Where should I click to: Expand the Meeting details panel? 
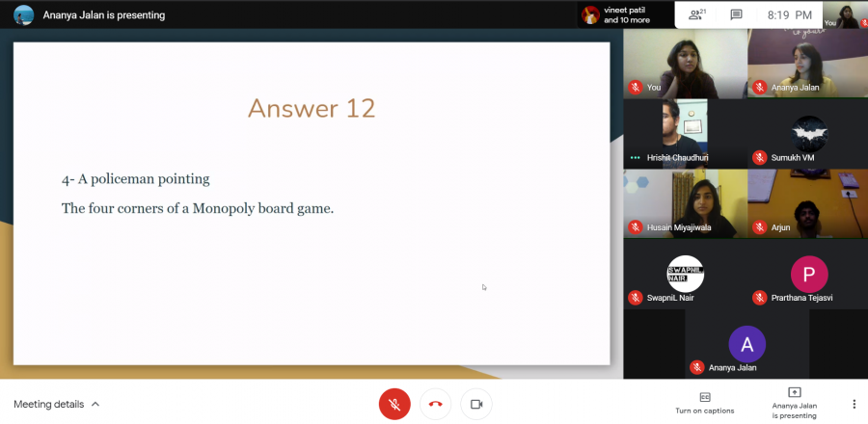[x=57, y=404]
